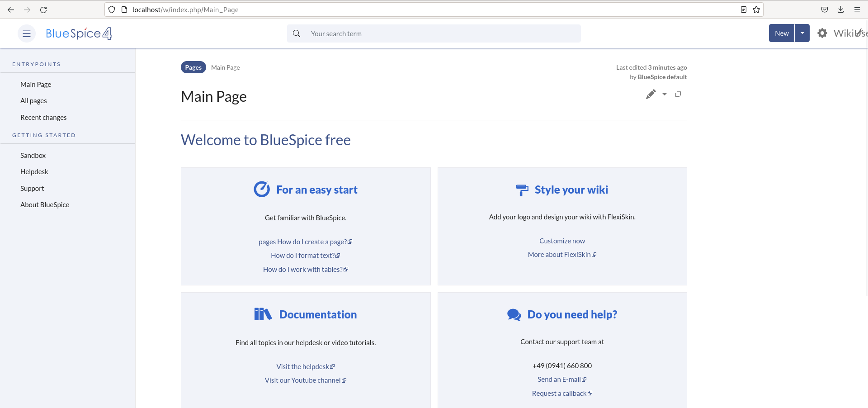Click the 'Do you need help?' heading
The image size is (868, 408).
point(572,315)
